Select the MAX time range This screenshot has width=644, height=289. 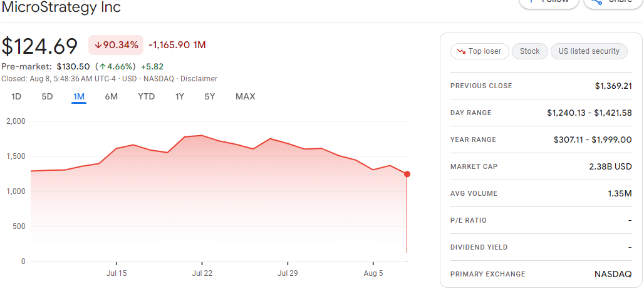[x=245, y=96]
